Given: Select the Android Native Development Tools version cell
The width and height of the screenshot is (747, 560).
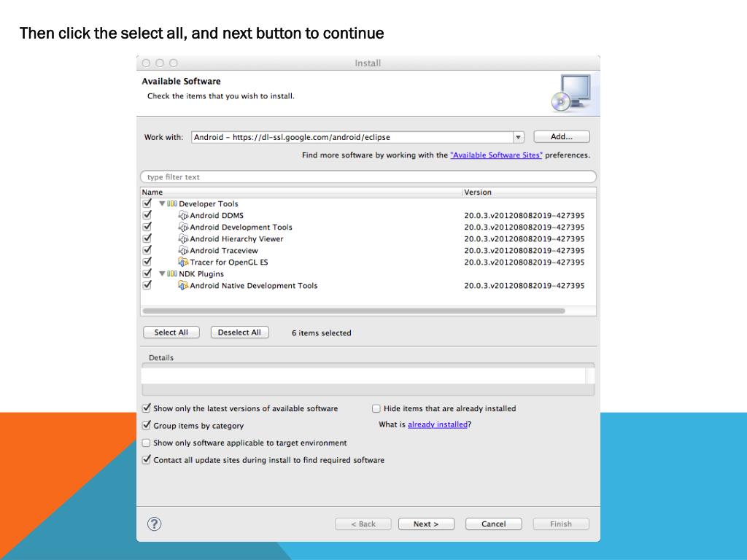Looking at the screenshot, I should pos(524,286).
